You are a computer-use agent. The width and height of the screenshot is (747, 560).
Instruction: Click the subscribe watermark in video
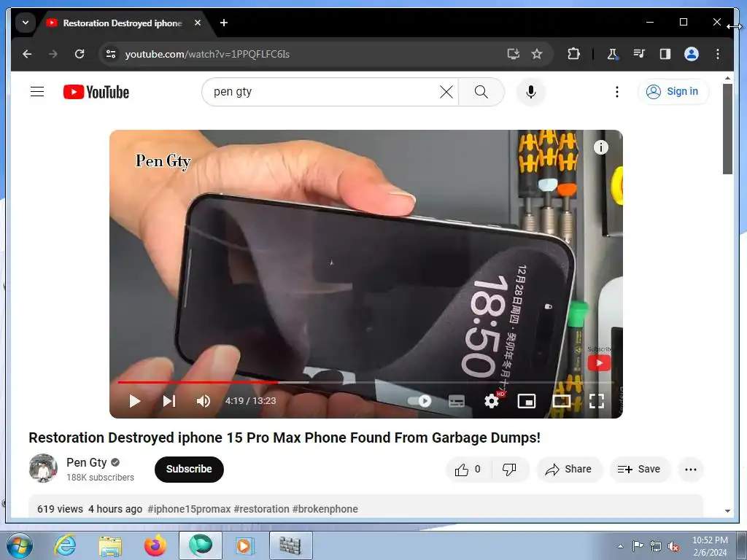click(600, 363)
